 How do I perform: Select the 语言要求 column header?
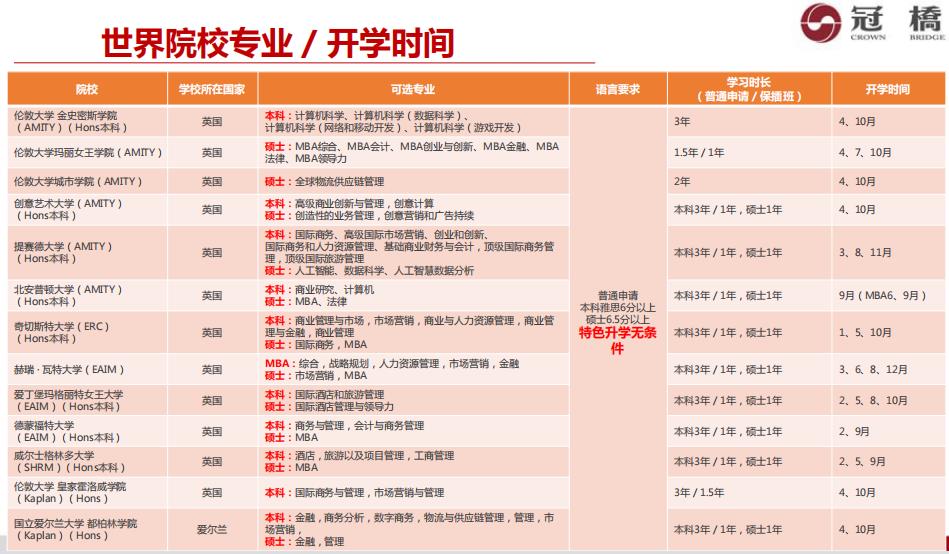coord(618,89)
